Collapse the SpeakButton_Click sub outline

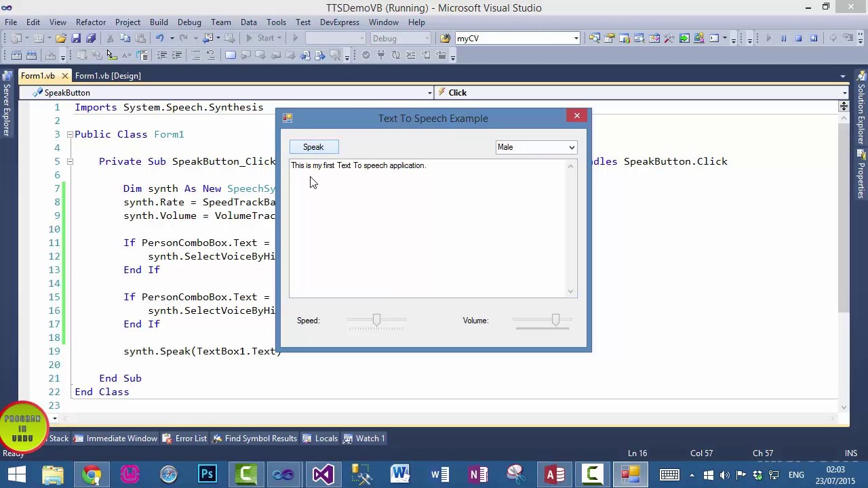69,161
